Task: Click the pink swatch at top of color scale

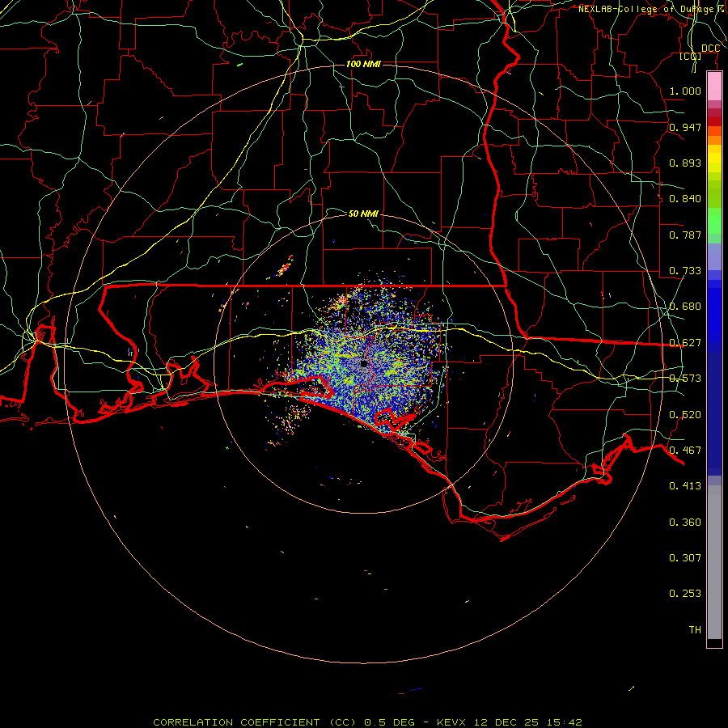Action: coord(714,87)
